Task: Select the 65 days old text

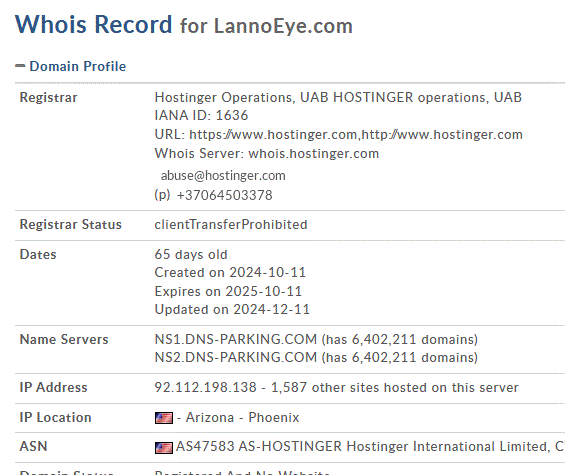Action: click(x=191, y=254)
